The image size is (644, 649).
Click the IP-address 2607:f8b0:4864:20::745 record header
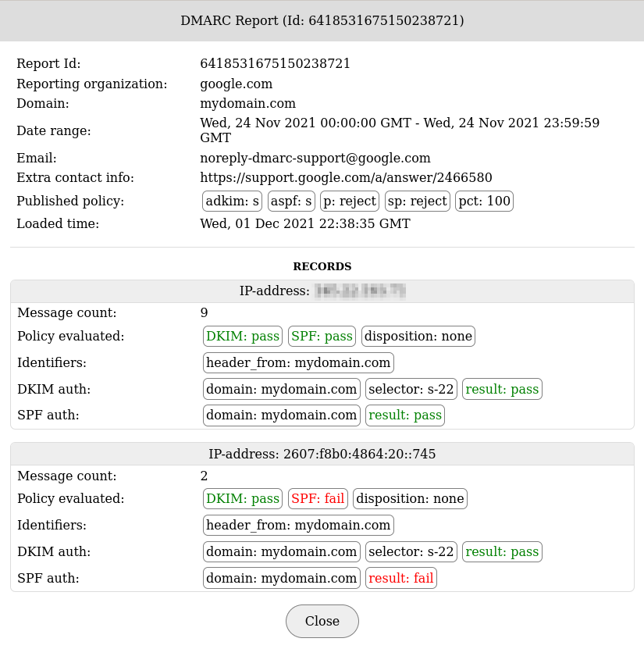[322, 454]
